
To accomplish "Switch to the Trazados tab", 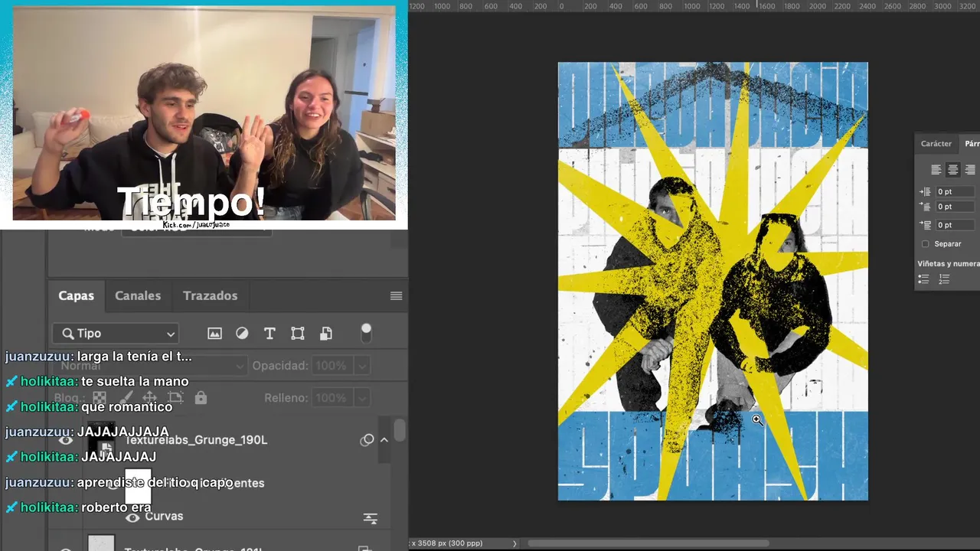I will pyautogui.click(x=210, y=295).
